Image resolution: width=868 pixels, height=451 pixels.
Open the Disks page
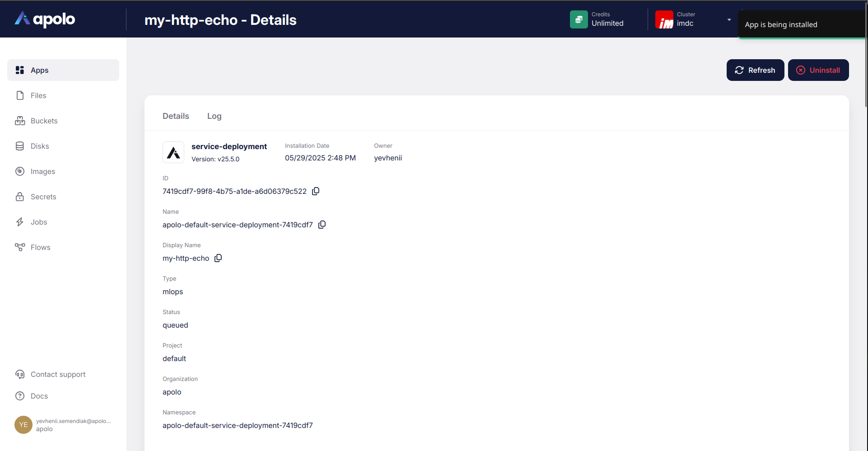click(40, 146)
